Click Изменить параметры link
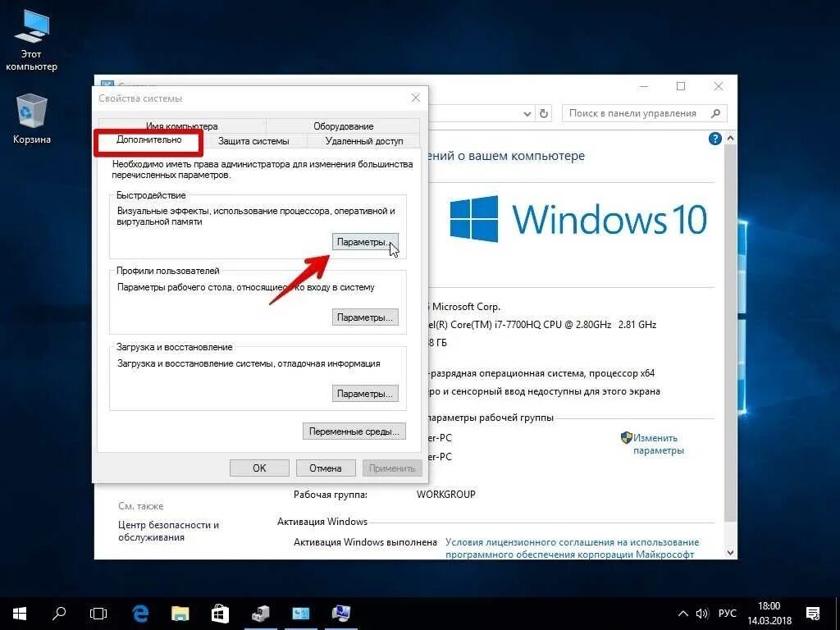 pos(659,444)
